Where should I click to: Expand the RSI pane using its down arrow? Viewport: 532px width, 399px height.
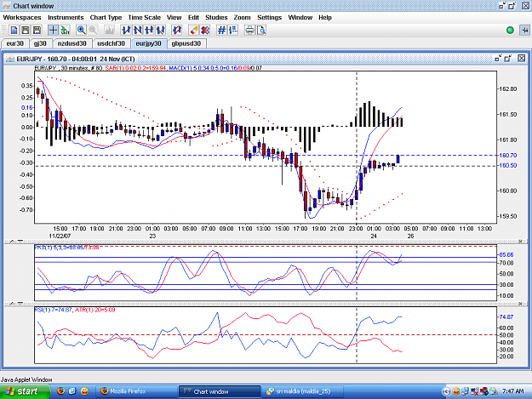(x=20, y=304)
